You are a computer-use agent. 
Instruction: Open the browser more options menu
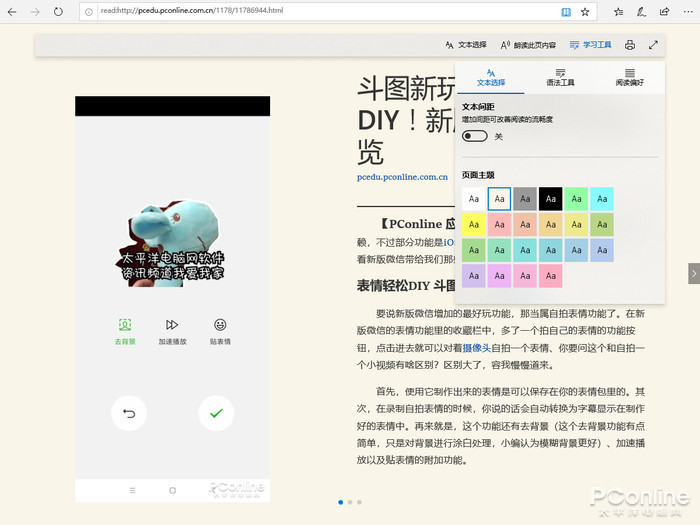click(688, 12)
